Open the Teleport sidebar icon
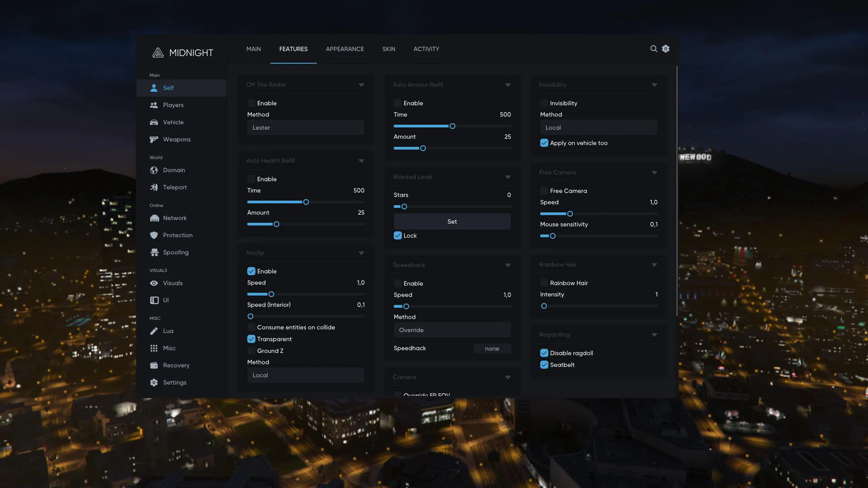 click(154, 188)
